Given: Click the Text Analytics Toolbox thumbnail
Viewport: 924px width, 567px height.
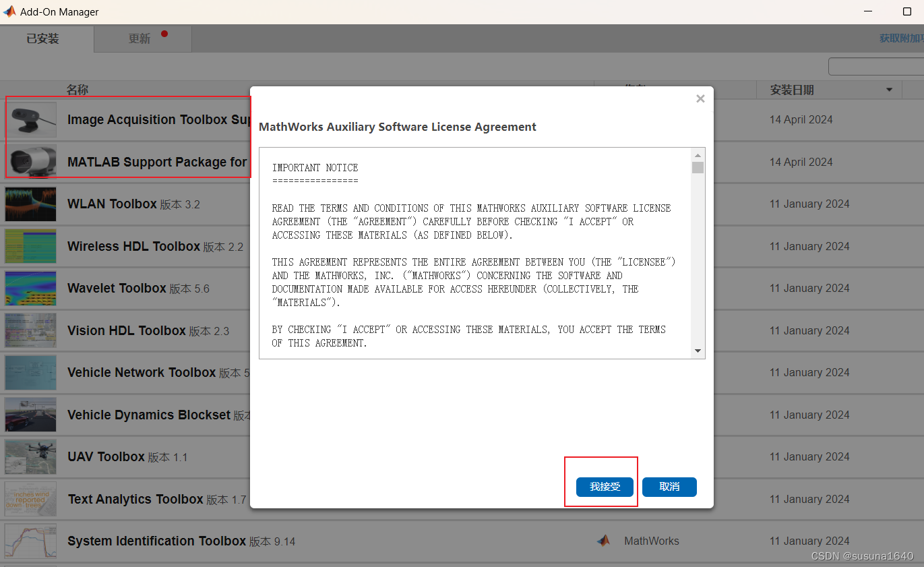Looking at the screenshot, I should click(31, 499).
